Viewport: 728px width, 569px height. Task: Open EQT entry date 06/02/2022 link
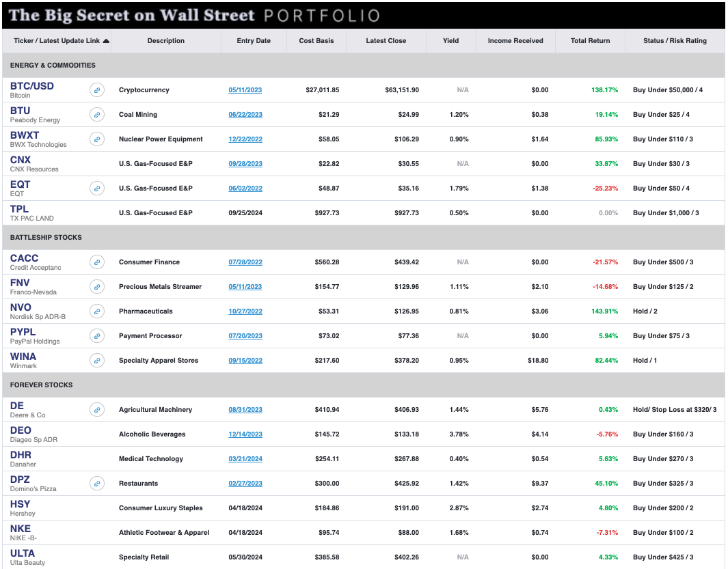(245, 189)
